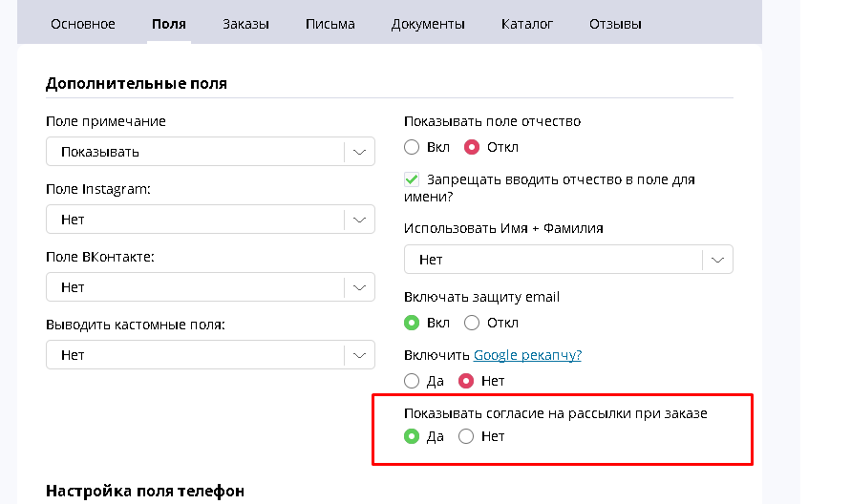This screenshot has width=851, height=504.
Task: Uncheck Запрещать вводить отчество checkbox
Action: coord(412,179)
